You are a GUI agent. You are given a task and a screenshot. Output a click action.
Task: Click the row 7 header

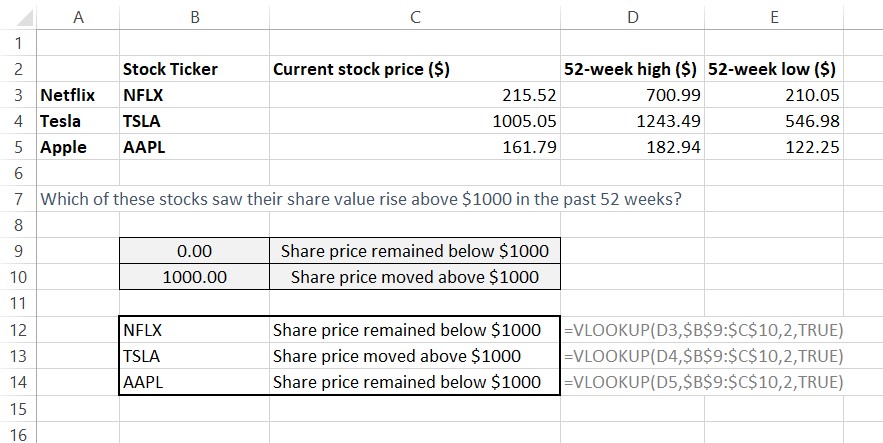click(x=17, y=198)
